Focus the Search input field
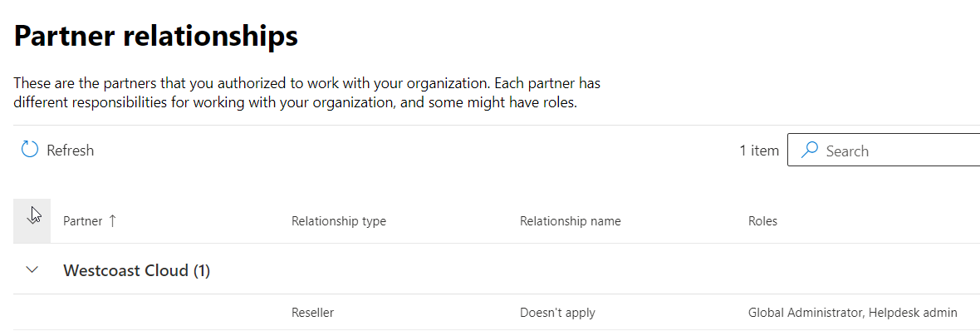This screenshot has height=331, width=980. pyautogui.click(x=884, y=151)
